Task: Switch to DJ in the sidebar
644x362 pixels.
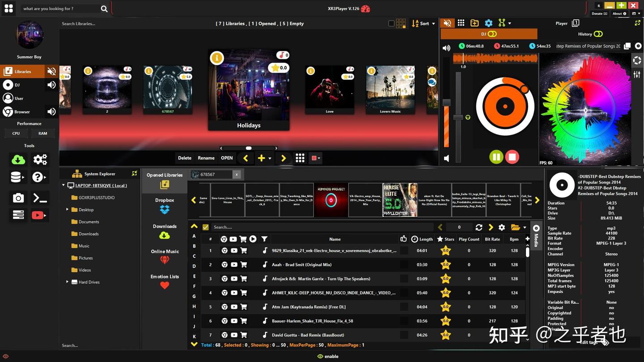Action: (x=22, y=85)
